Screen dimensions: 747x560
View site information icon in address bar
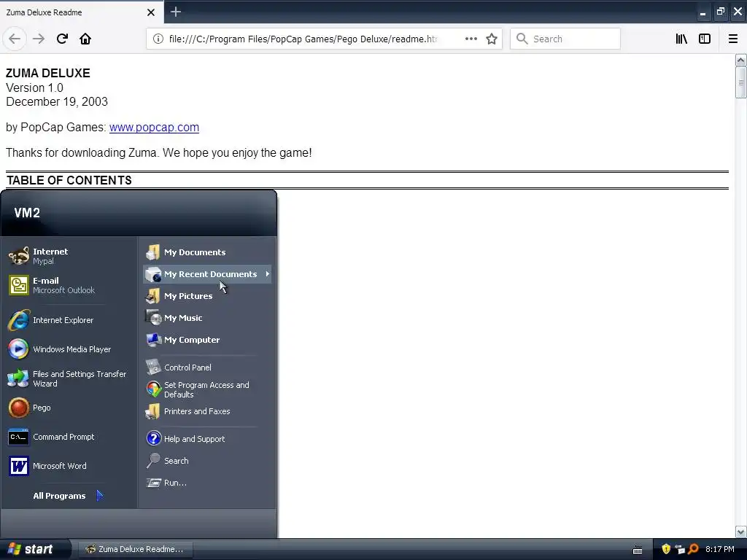158,39
